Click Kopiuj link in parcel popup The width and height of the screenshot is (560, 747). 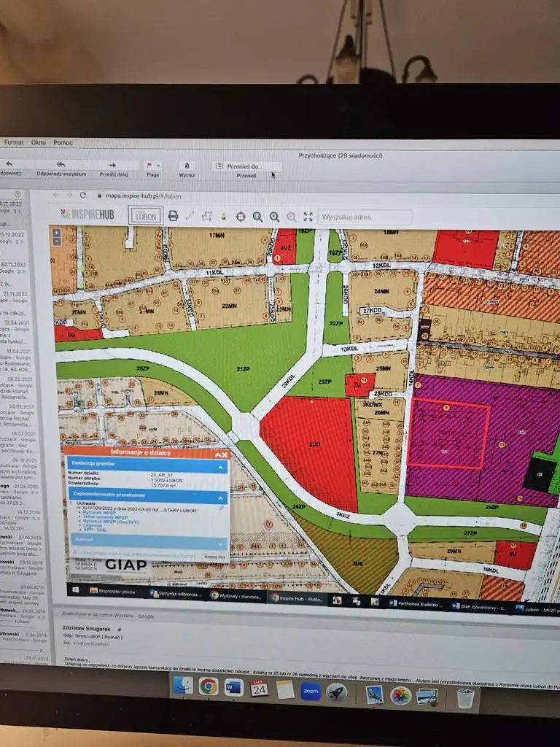click(x=216, y=556)
